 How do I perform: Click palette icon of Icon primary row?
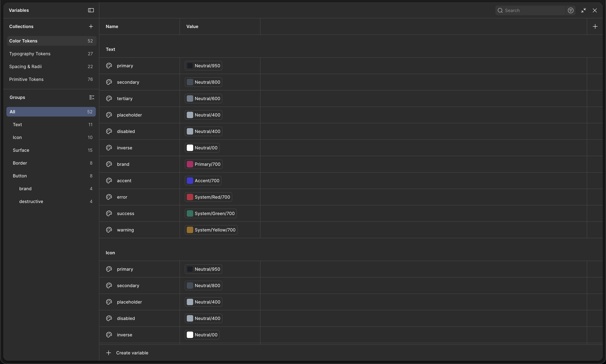coord(109,269)
